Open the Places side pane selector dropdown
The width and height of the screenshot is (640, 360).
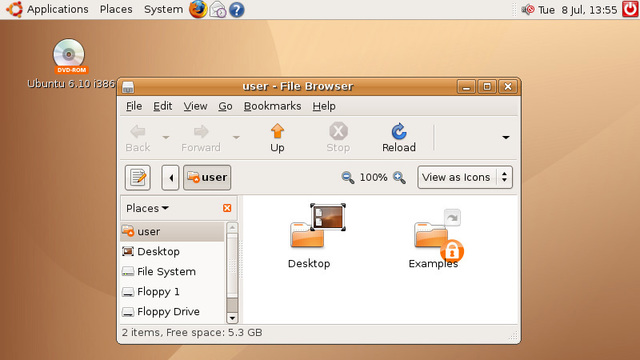point(147,208)
